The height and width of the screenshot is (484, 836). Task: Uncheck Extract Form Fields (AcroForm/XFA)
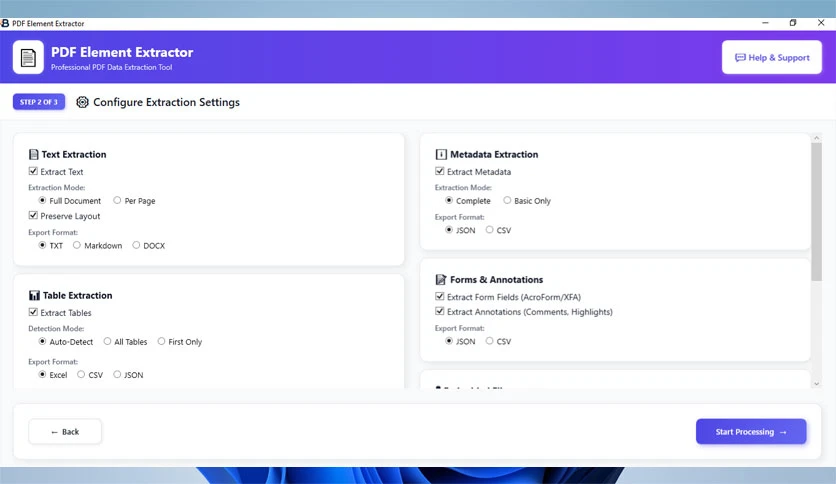pyautogui.click(x=439, y=296)
